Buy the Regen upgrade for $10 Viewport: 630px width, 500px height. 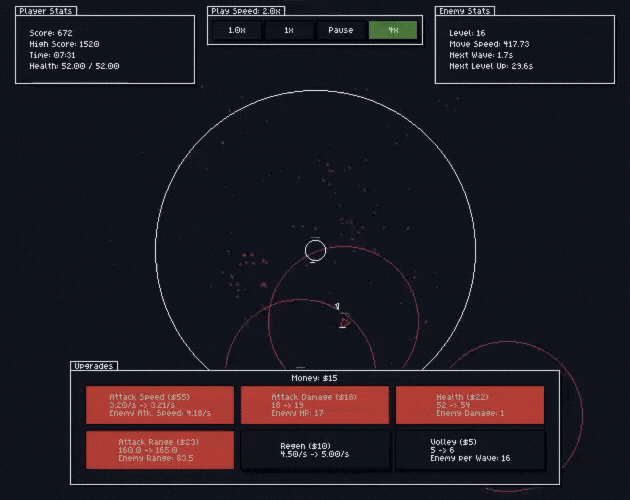[x=315, y=450]
